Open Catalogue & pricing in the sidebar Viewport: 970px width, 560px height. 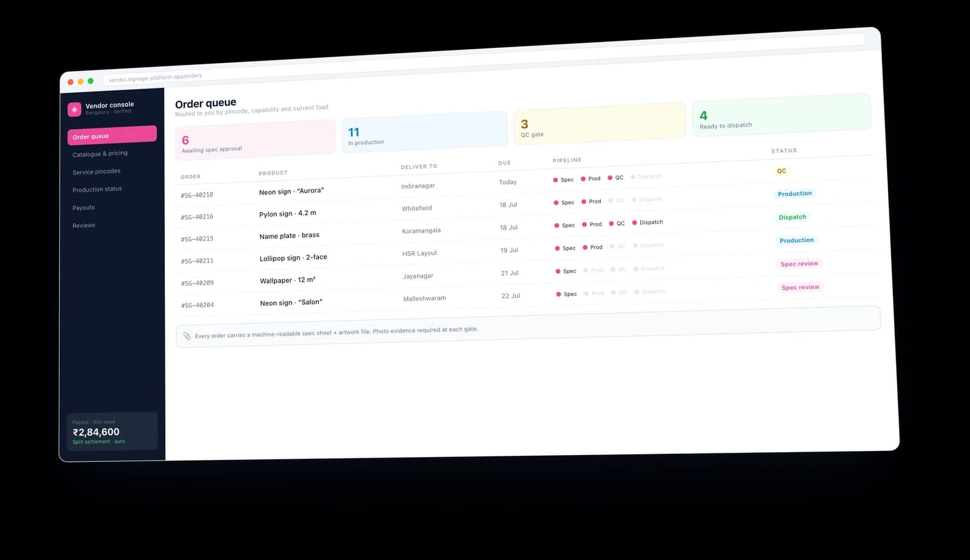100,154
